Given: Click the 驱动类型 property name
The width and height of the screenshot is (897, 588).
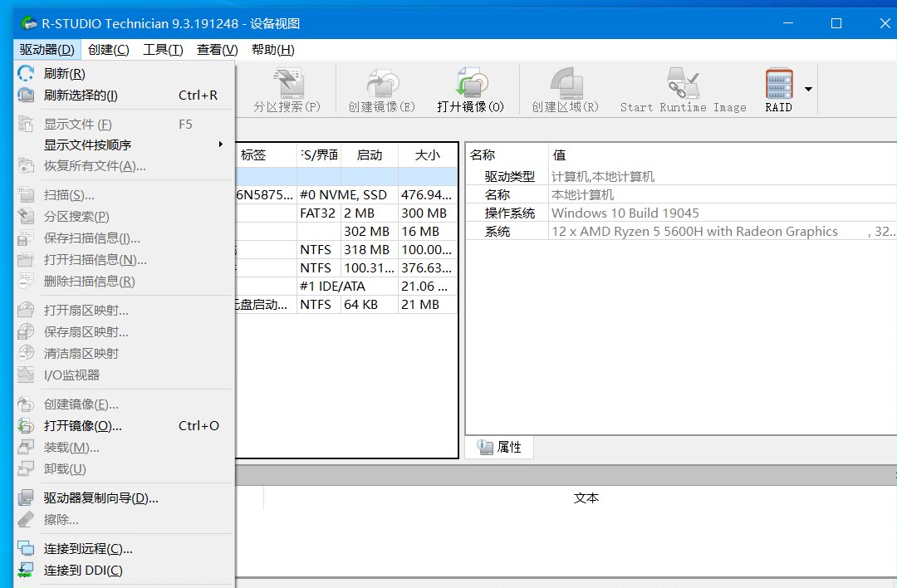Looking at the screenshot, I should click(x=509, y=176).
